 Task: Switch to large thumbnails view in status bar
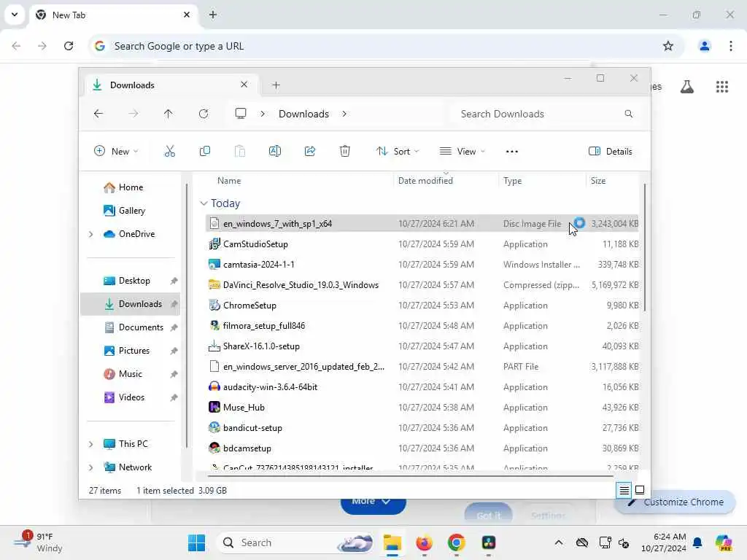click(x=640, y=490)
